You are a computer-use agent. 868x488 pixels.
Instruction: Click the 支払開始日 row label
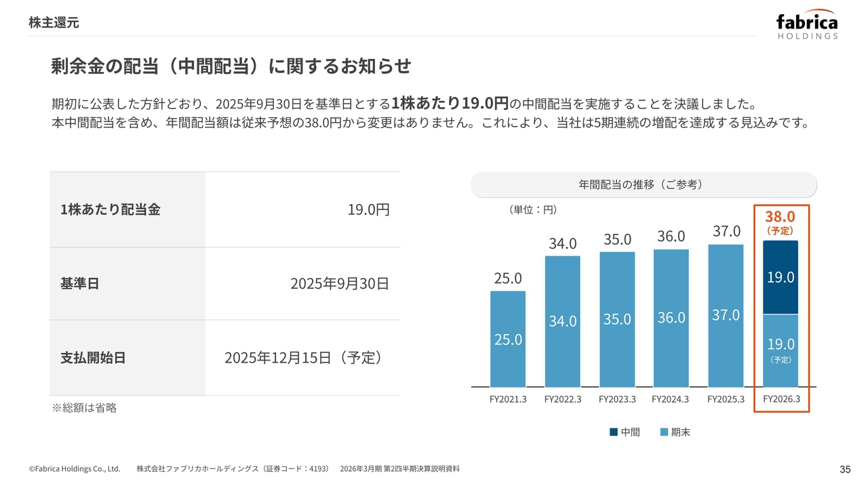(93, 358)
